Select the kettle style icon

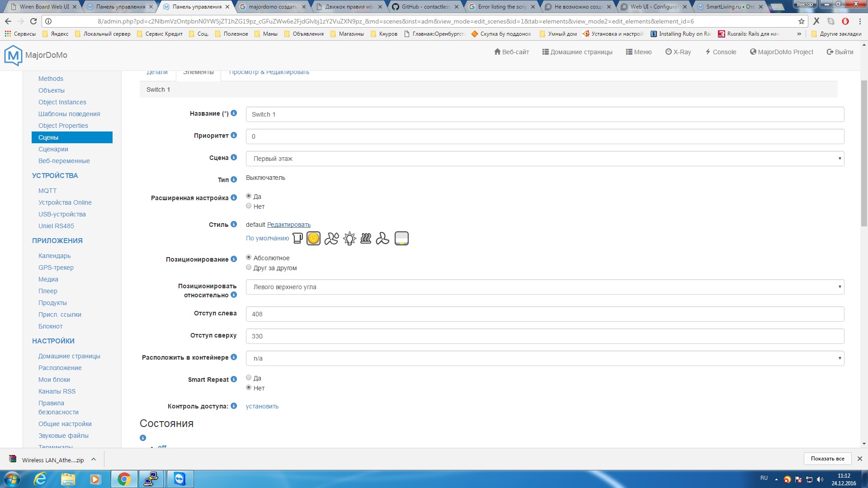297,238
